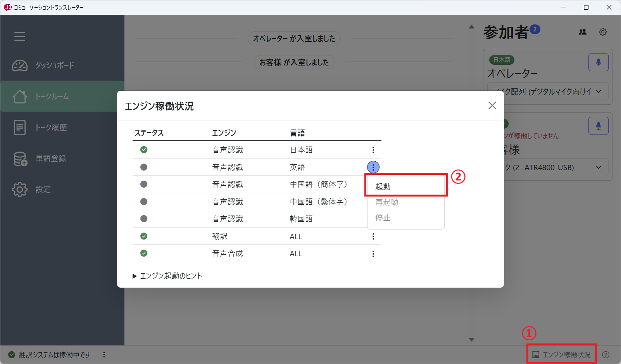The width and height of the screenshot is (621, 364).
Task: Open the settings gear in the participants panel
Action: [603, 32]
